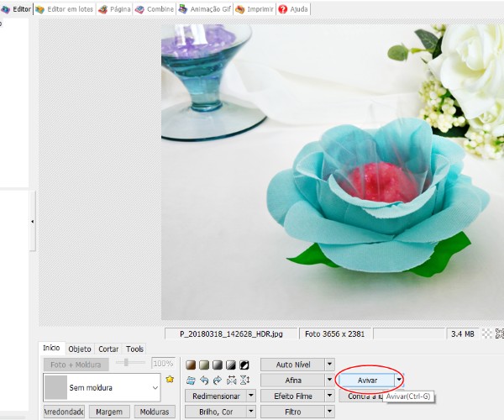Open the arbitrary rotate tool icon
The image size is (504, 420).
pos(192,381)
